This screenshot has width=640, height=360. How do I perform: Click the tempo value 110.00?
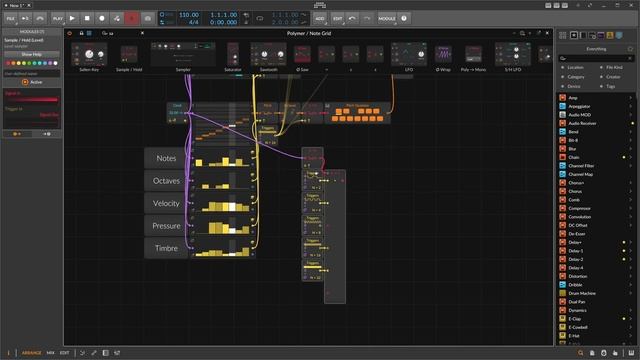pos(189,15)
